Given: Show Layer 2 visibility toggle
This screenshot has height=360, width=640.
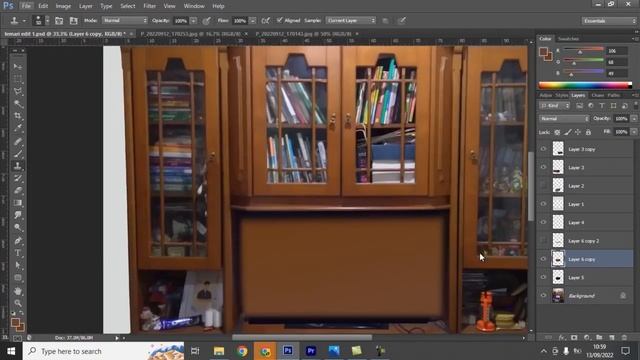Looking at the screenshot, I should [543, 186].
